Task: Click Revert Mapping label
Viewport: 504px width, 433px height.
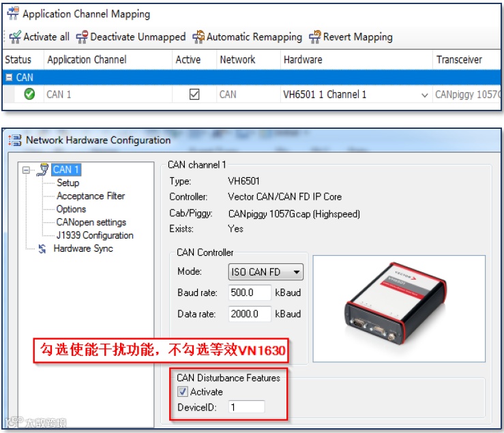Action: point(358,38)
